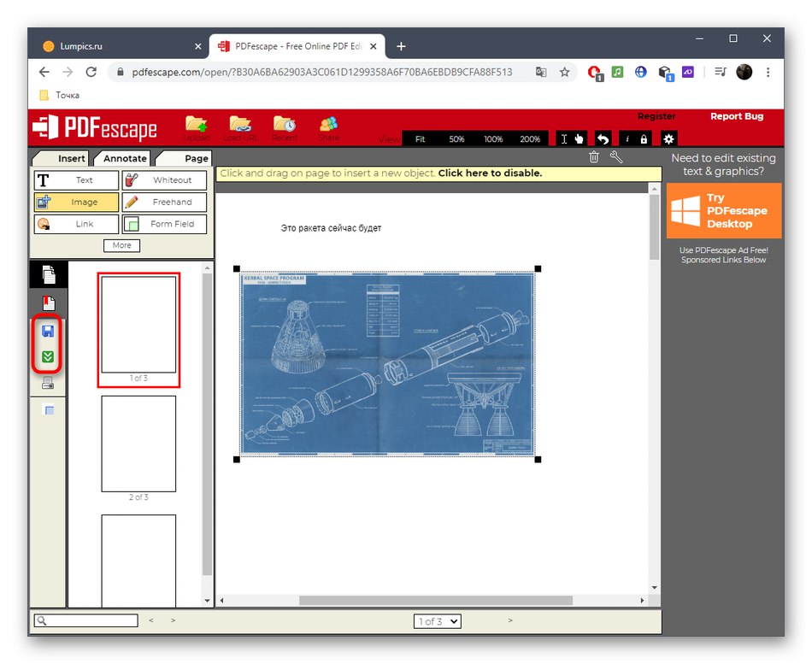The width and height of the screenshot is (812, 664).
Task: Open the Recent documents folder icon
Action: 285,125
